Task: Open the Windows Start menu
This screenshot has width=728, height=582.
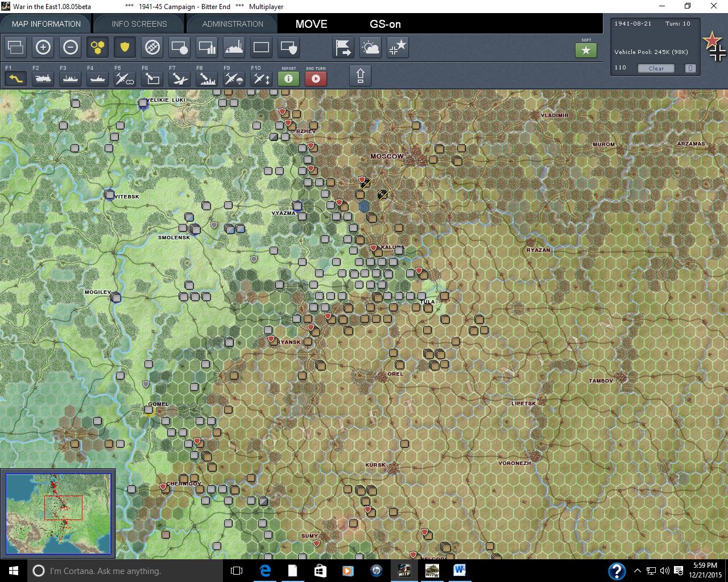Action: (x=14, y=571)
